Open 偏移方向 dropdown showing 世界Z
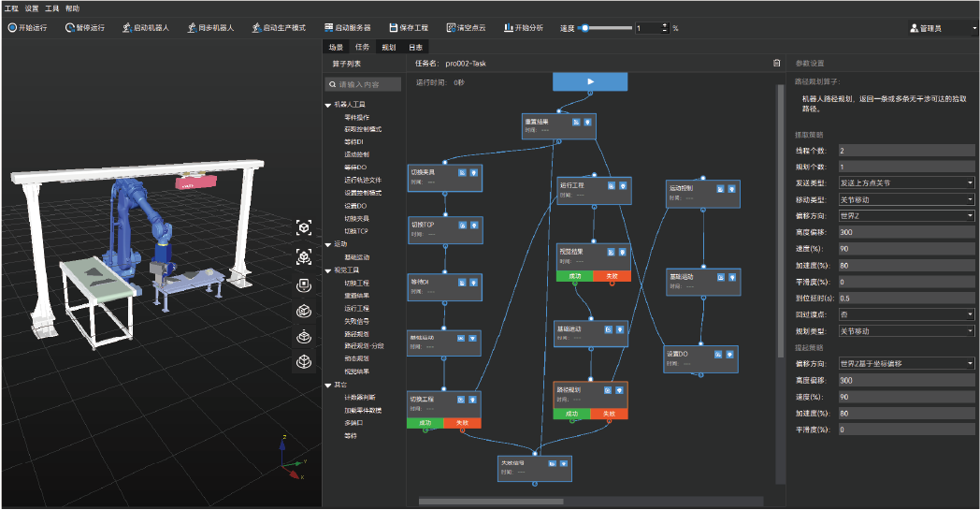980x510 pixels. click(x=906, y=216)
